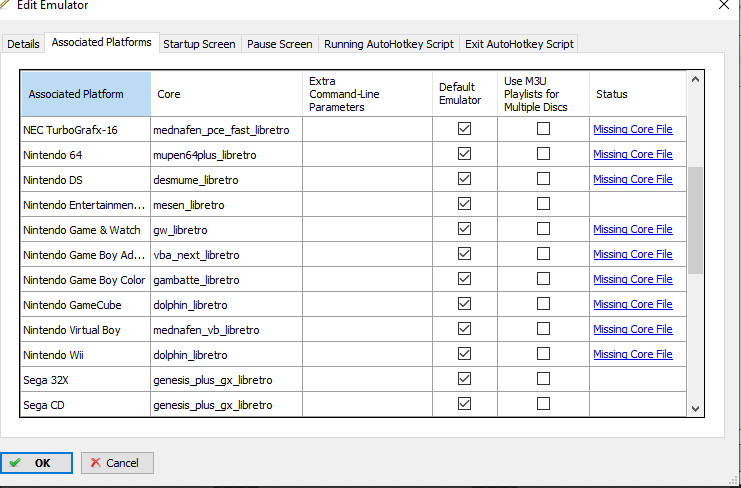Toggle Default Emulator for Nintendo Virtual Boy
The height and width of the screenshot is (488, 741).
(x=465, y=328)
